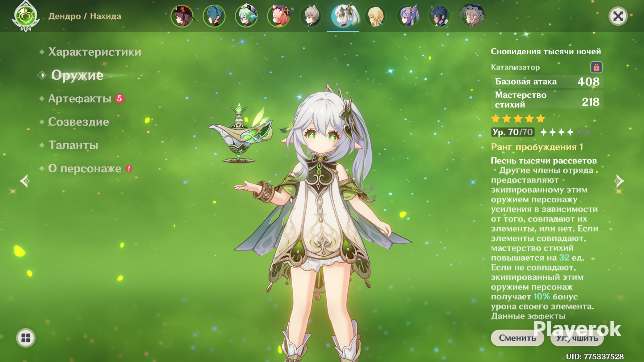Open the Оружие section

(77, 75)
